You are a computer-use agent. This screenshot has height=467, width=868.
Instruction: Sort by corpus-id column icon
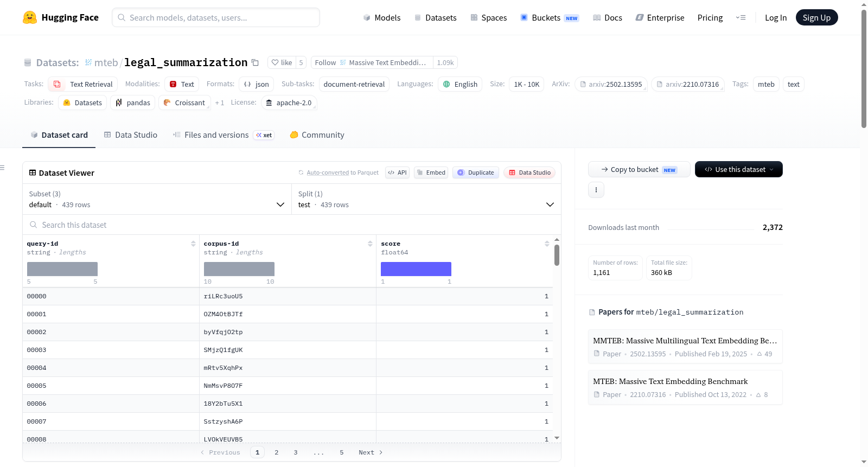coord(370,244)
